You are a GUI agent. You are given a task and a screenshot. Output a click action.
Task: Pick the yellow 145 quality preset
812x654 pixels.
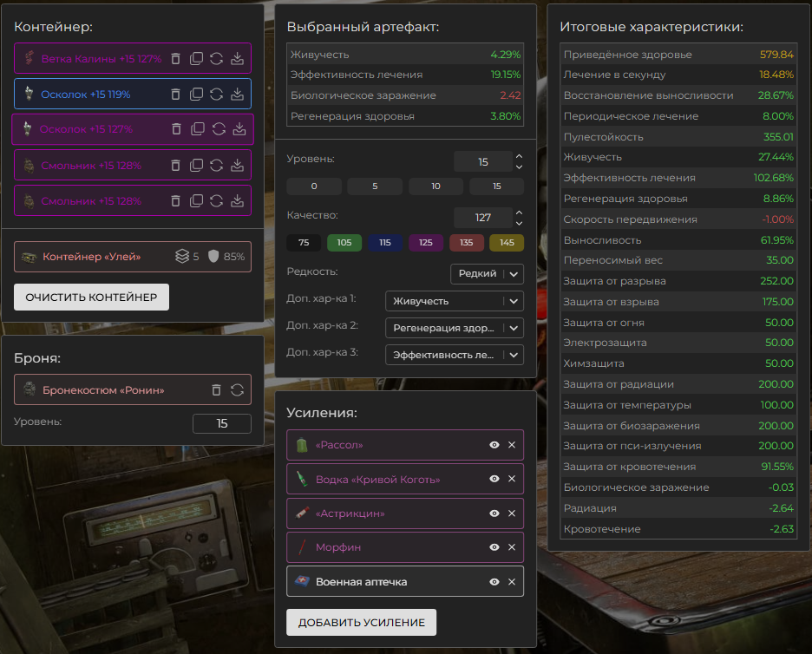coord(507,242)
